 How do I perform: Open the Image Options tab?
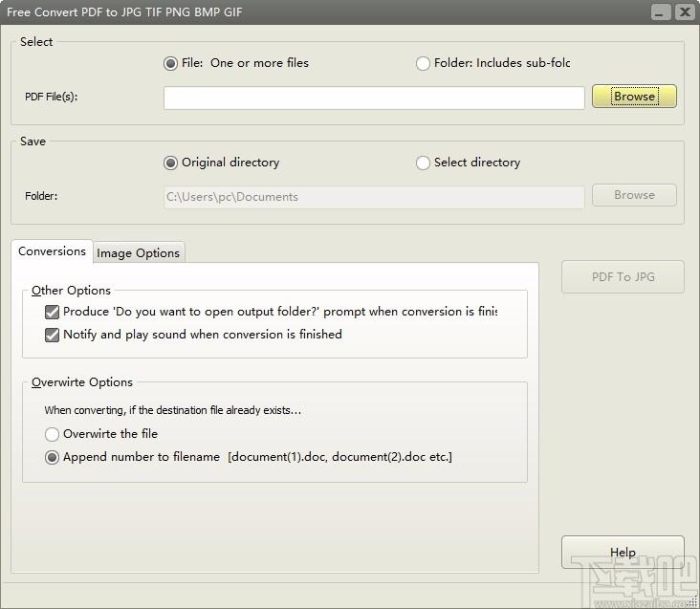tap(138, 253)
